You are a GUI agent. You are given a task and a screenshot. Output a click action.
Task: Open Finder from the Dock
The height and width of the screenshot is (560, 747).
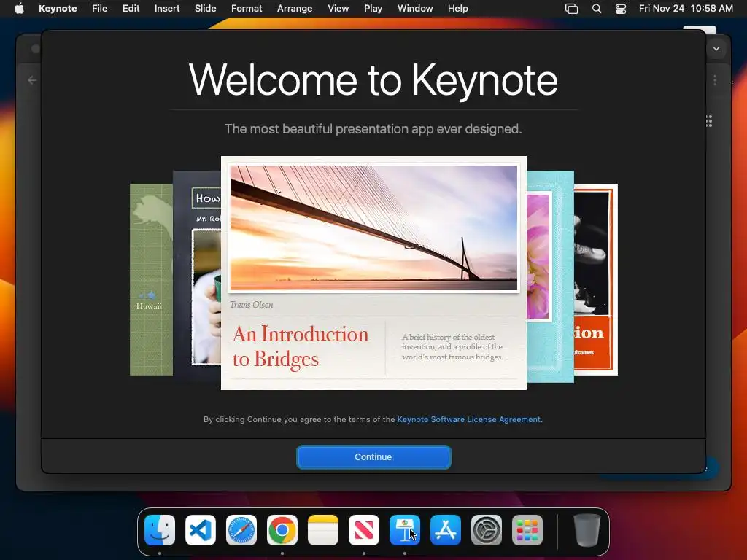click(160, 530)
